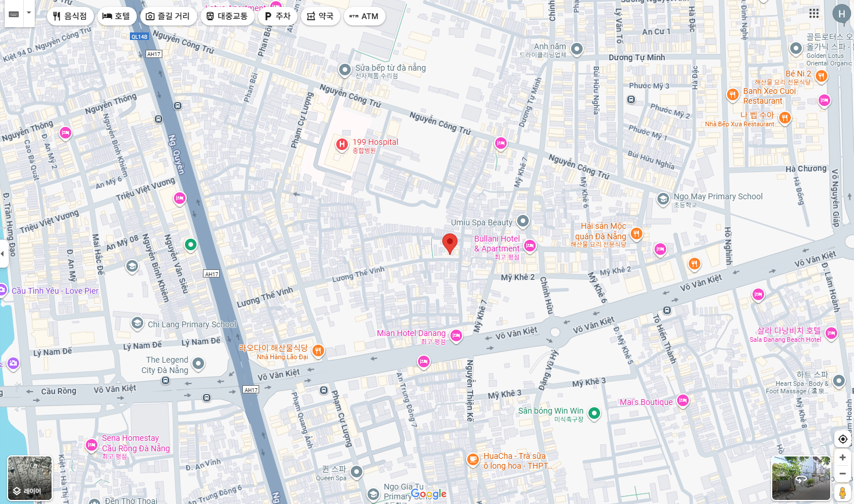Open The Legend City Đà Nẵng pin
The image size is (854, 504).
[x=198, y=363]
